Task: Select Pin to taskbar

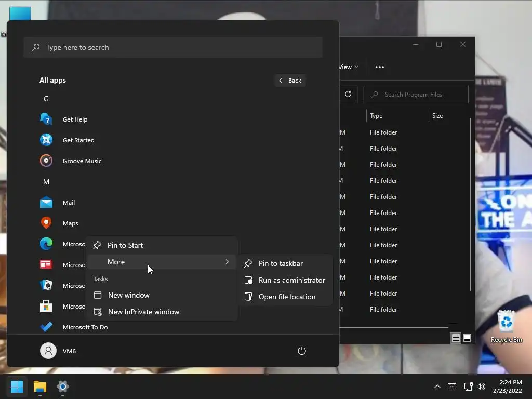Action: (x=285, y=263)
